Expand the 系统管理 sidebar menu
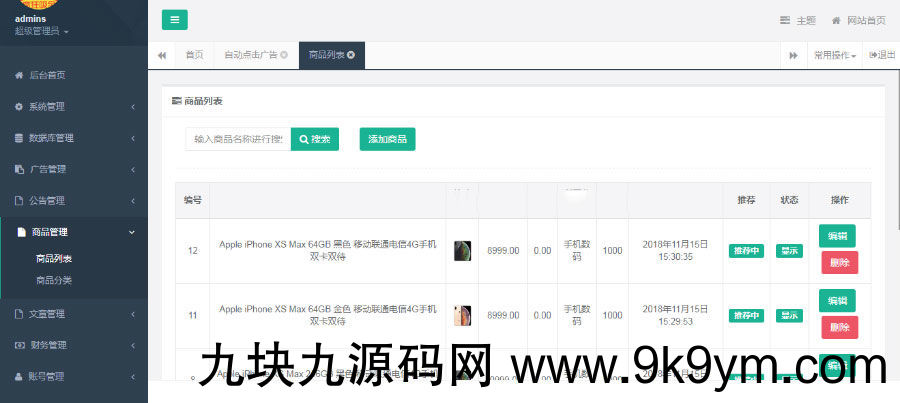Screen dimensions: 900x403 (x=74, y=106)
